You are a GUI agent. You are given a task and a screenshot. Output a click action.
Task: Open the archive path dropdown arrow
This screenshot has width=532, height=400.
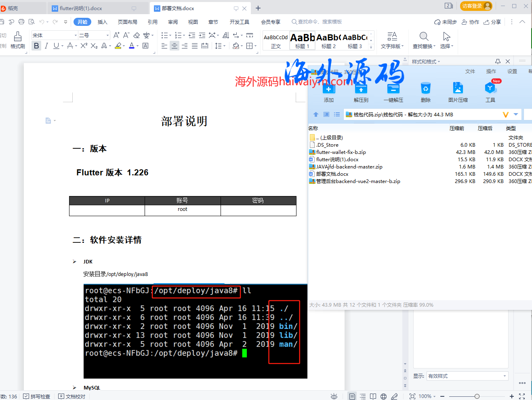516,114
